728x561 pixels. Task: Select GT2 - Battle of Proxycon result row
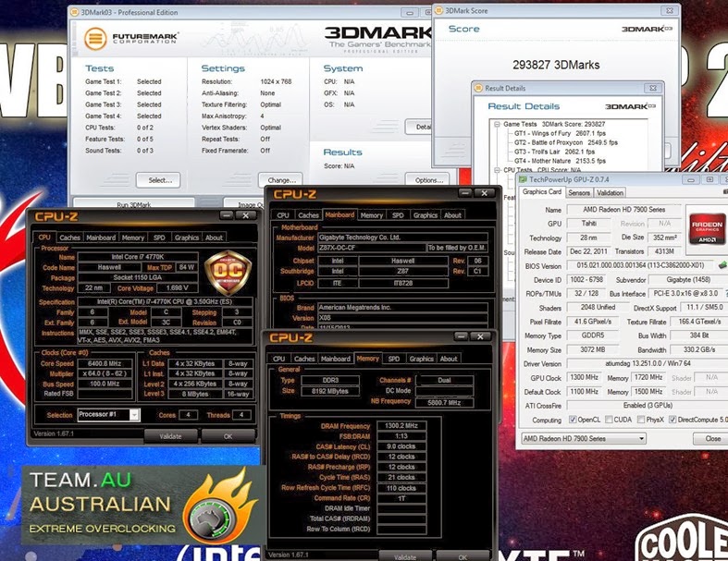[x=566, y=142]
